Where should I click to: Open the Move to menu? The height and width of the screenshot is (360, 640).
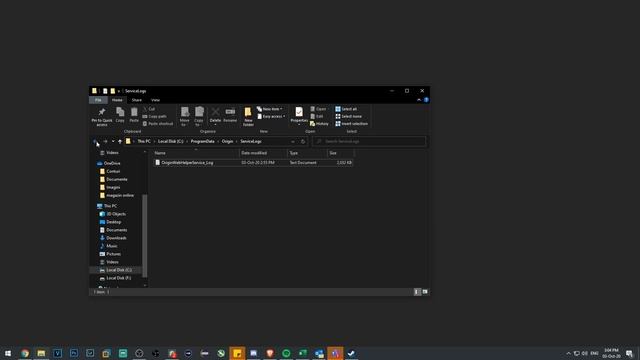point(184,117)
